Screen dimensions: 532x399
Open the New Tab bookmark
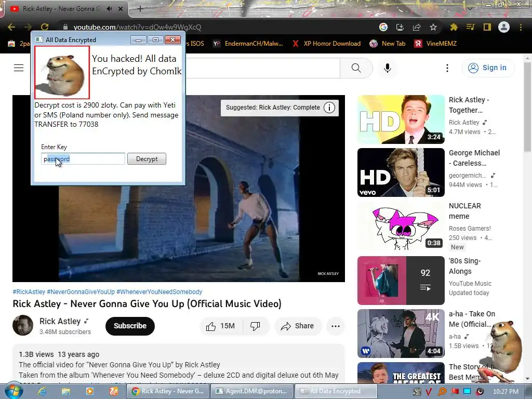click(x=388, y=44)
